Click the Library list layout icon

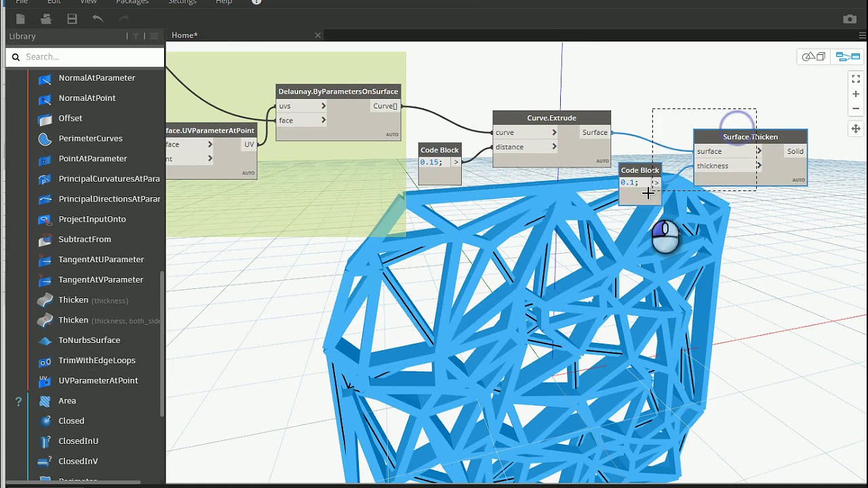click(x=154, y=36)
